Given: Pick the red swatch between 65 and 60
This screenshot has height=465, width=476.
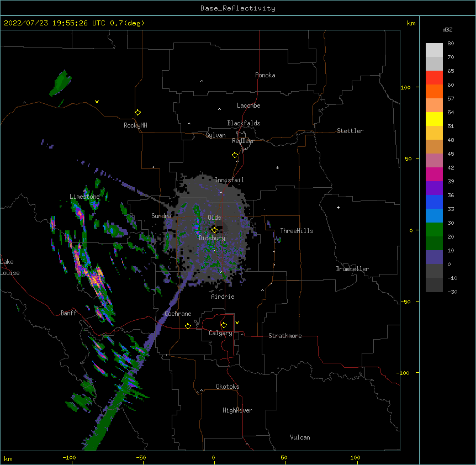Looking at the screenshot, I should point(434,78).
